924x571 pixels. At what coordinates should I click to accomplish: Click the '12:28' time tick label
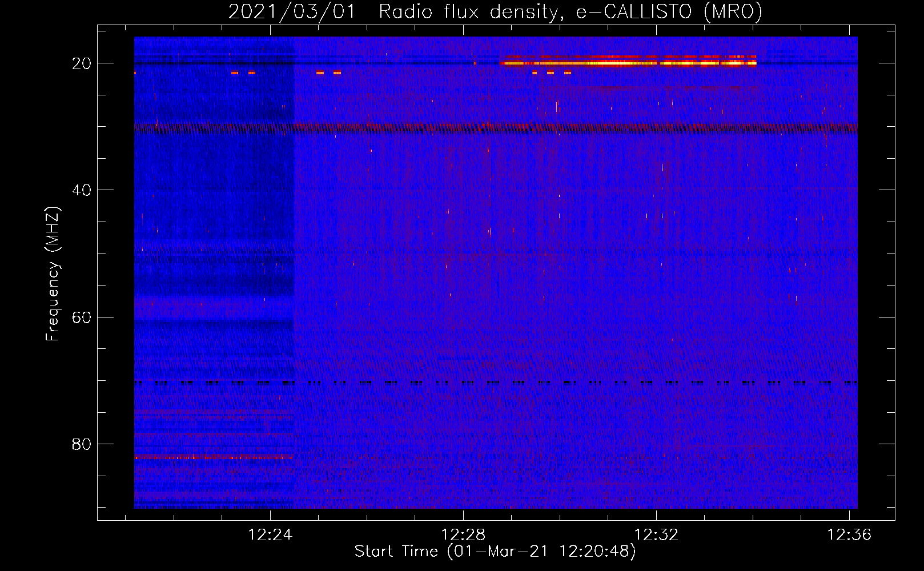463,534
